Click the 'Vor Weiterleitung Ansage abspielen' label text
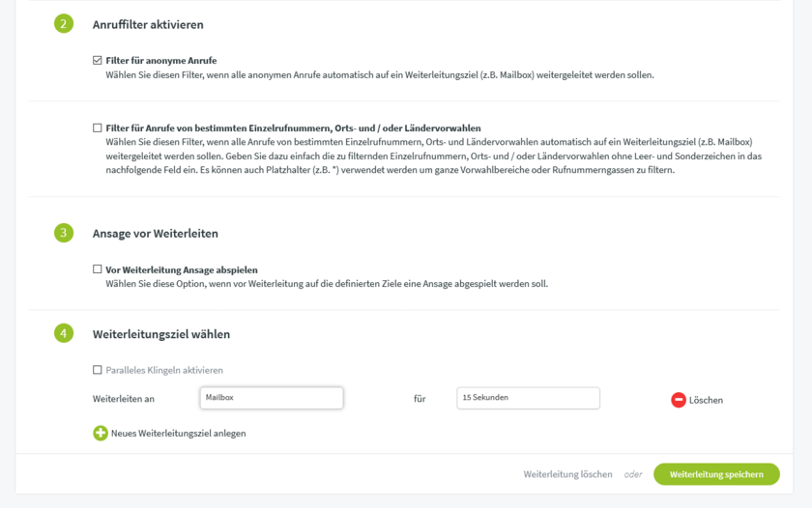Screen dimensions: 812x508 (182, 270)
